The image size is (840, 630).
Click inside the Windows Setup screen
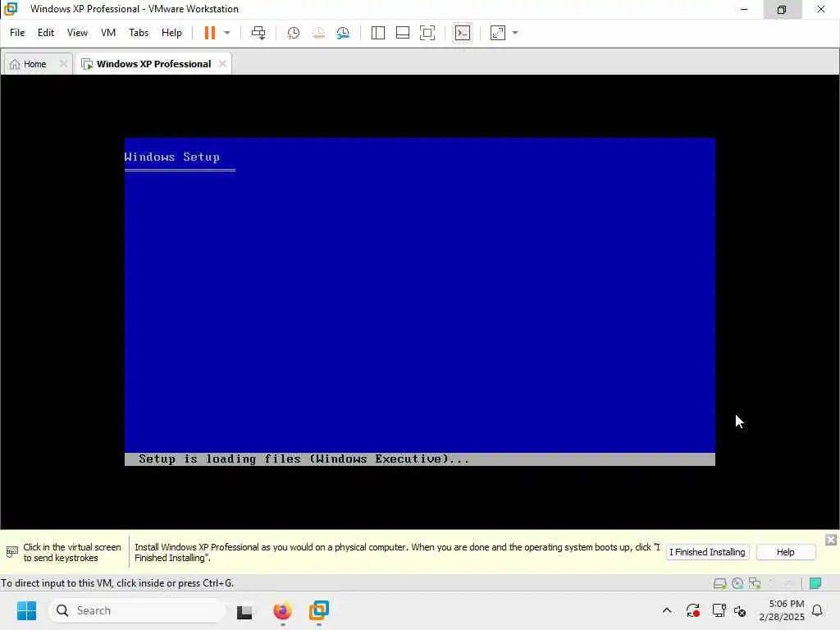pos(419,302)
